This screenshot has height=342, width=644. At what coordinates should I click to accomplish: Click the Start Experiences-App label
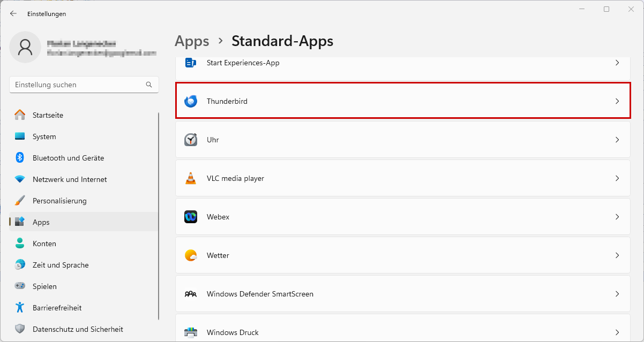243,63
